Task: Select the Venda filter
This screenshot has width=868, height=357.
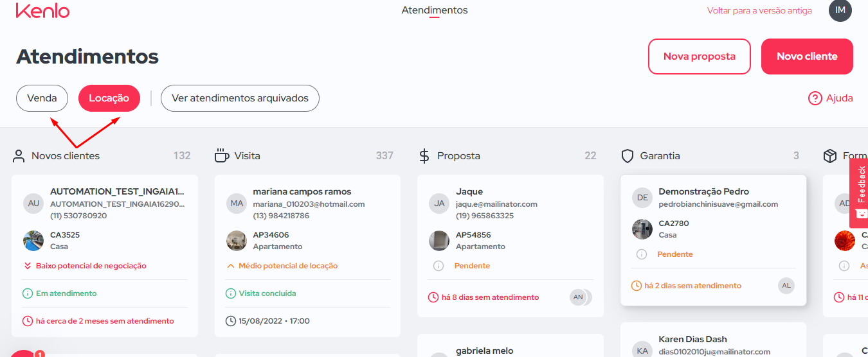Action: (42, 98)
